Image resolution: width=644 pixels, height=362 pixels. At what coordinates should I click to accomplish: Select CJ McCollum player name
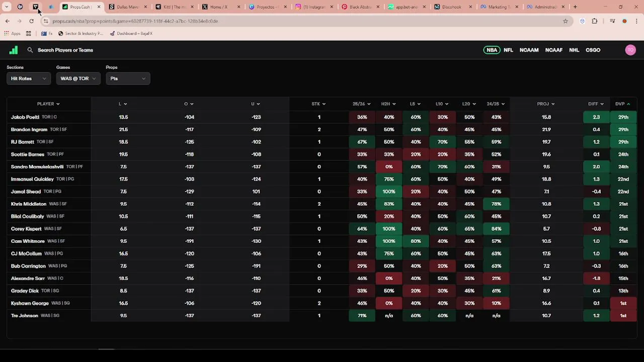coord(26,253)
